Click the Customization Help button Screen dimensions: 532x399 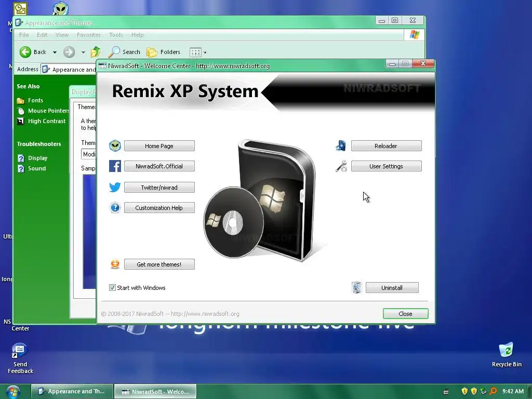(159, 208)
